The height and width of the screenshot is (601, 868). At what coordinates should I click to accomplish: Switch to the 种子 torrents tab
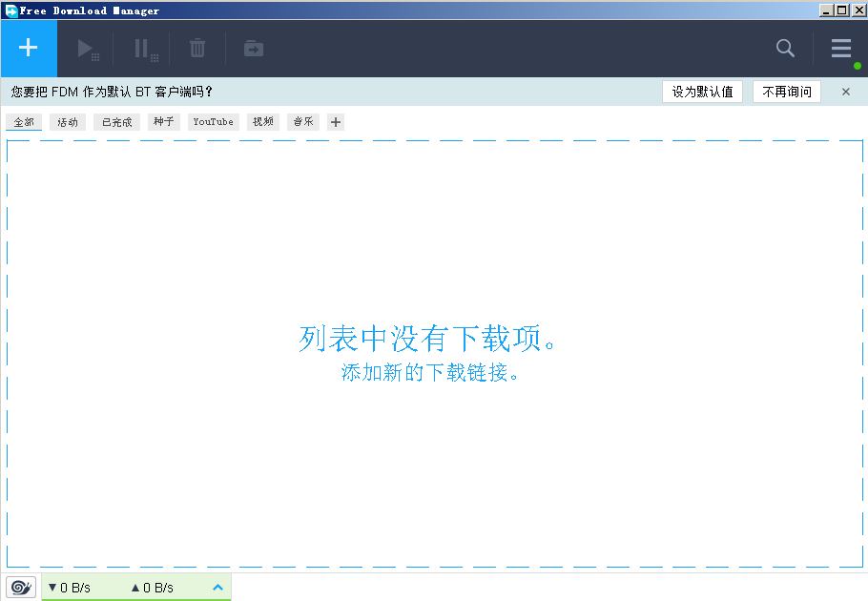[x=162, y=122]
